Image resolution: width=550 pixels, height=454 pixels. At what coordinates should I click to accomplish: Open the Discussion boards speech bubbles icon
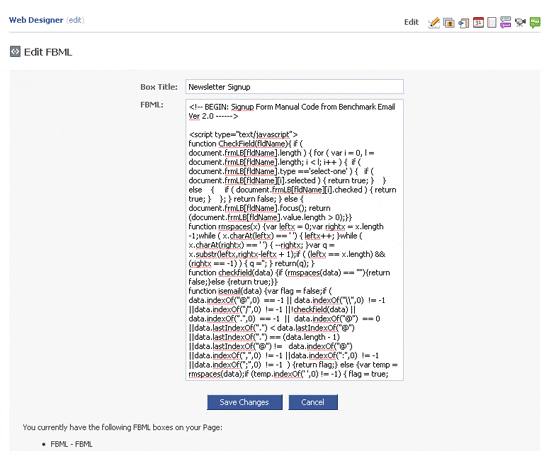coord(505,23)
